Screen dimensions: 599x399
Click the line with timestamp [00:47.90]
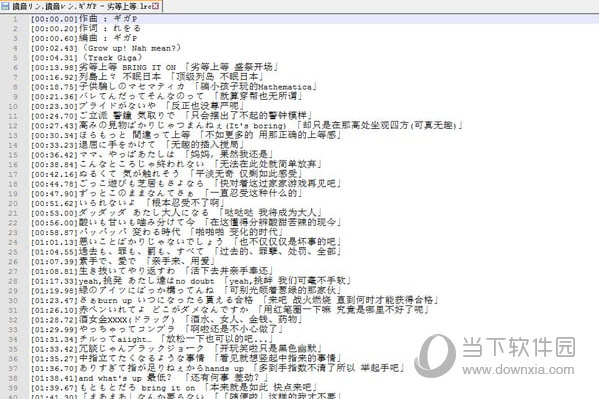pyautogui.click(x=167, y=193)
